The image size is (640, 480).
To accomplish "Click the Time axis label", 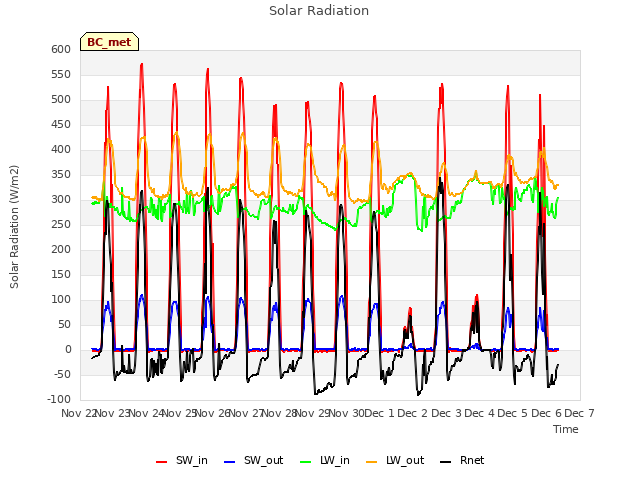I will pyautogui.click(x=566, y=429).
